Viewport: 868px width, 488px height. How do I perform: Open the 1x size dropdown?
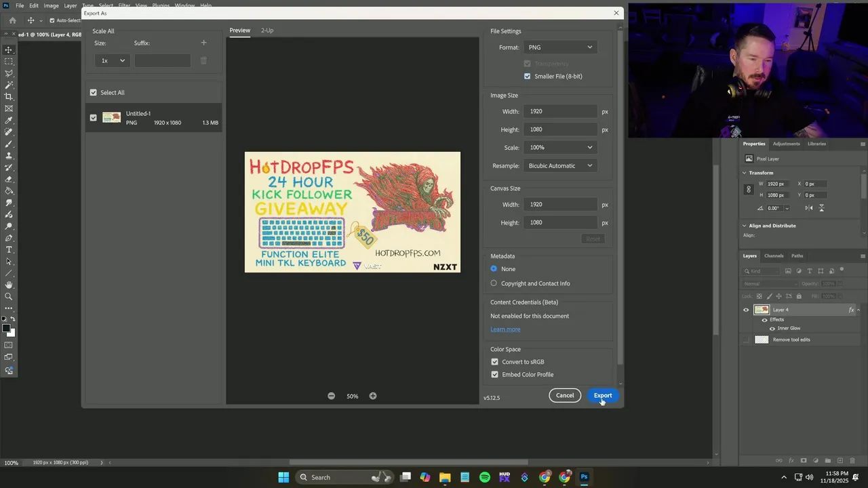pos(113,60)
